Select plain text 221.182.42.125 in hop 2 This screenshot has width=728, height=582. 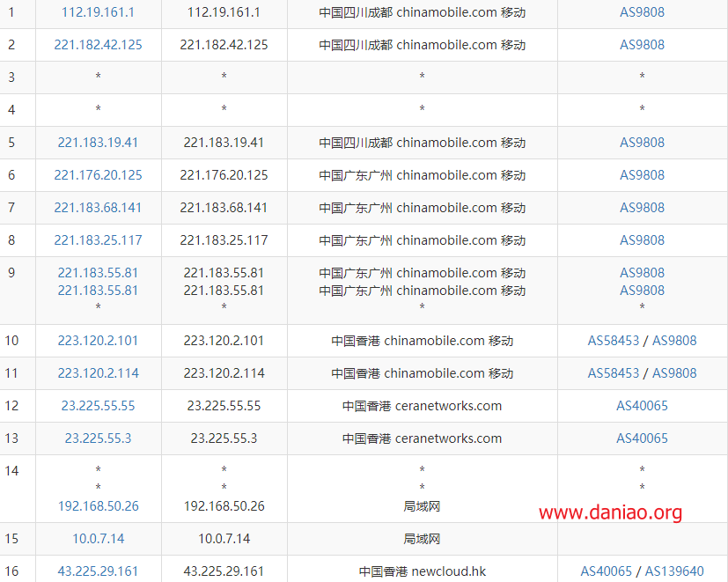[x=224, y=45]
